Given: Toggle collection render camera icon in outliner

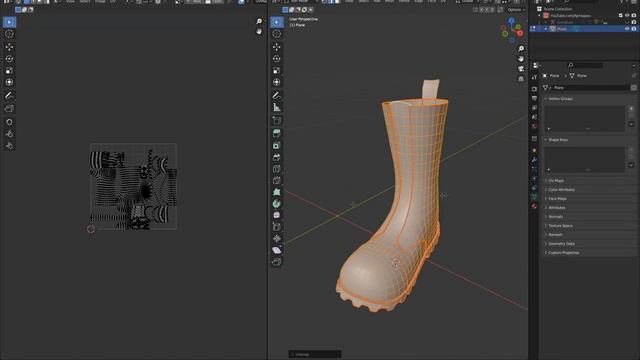Looking at the screenshot, I should tap(634, 16).
